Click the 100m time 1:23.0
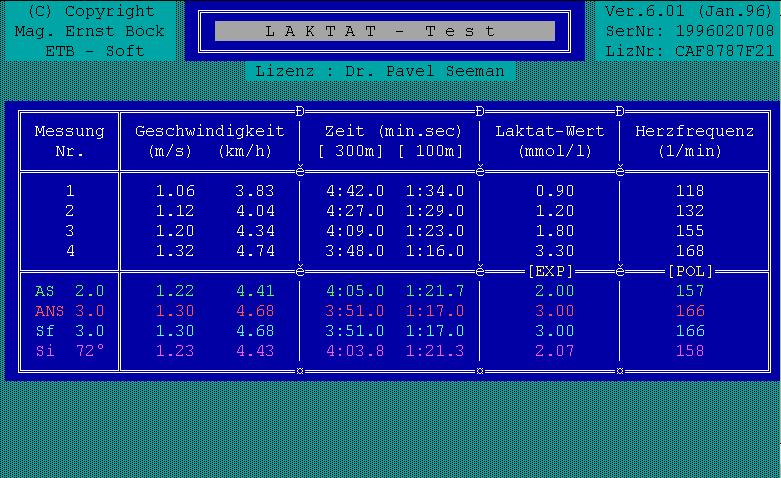This screenshot has height=478, width=781. (x=435, y=231)
